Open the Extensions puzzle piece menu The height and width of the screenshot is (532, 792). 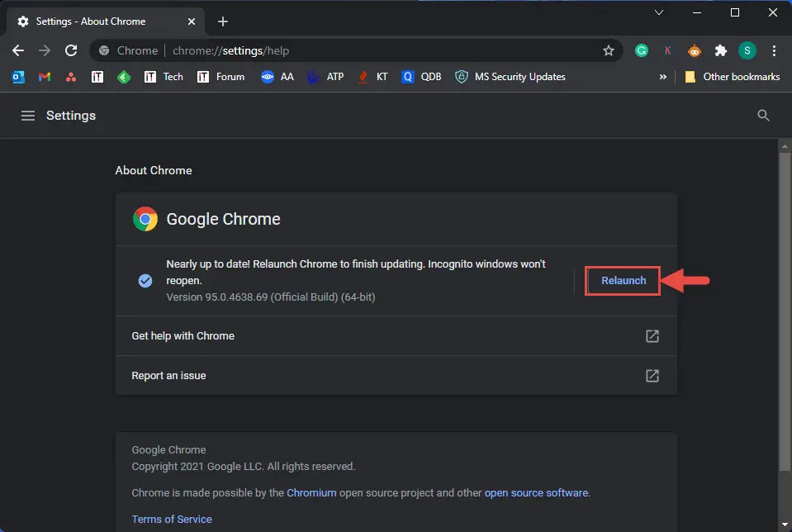point(721,50)
